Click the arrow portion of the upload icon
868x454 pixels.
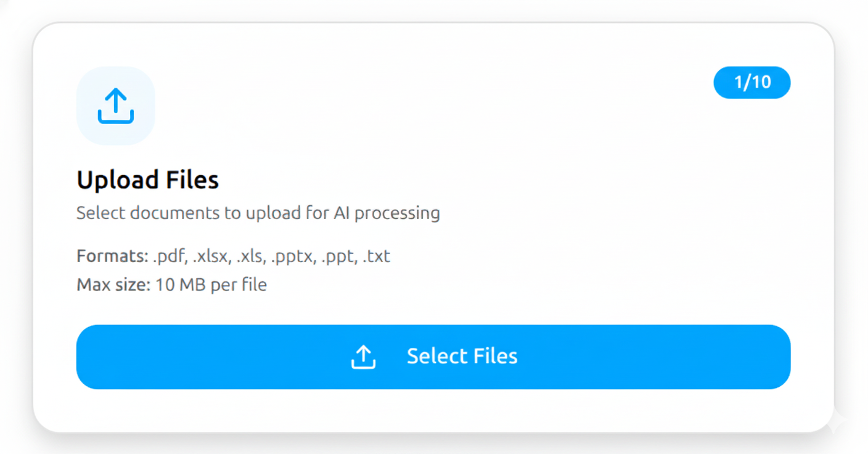click(115, 99)
